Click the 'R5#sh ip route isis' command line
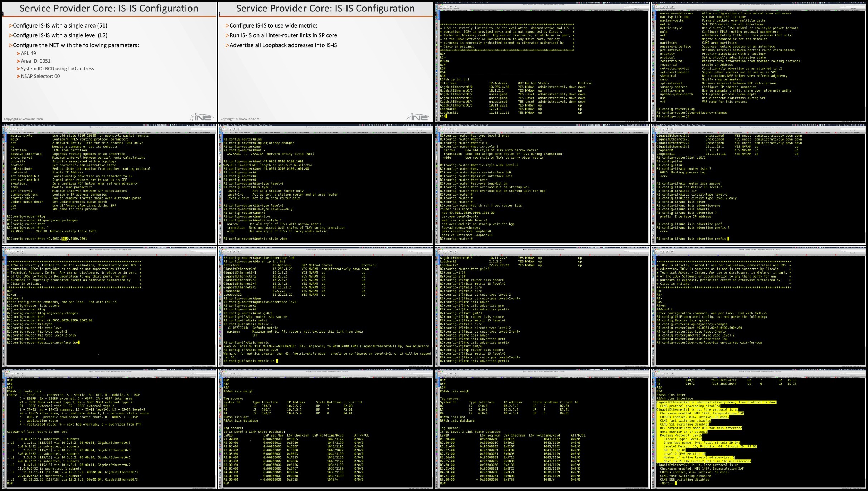Screen dimensions: 868x491 click(24, 391)
